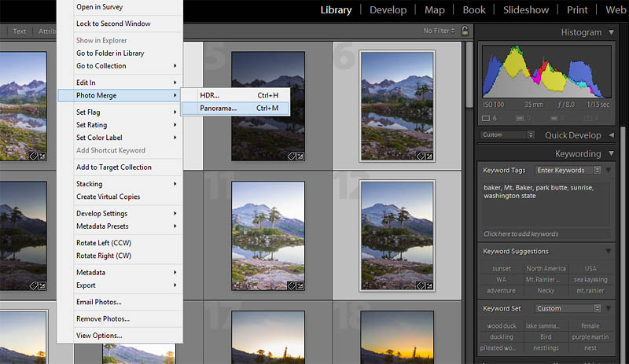629x364 pixels.
Task: Open the No Filter preset dropdown
Action: point(439,31)
